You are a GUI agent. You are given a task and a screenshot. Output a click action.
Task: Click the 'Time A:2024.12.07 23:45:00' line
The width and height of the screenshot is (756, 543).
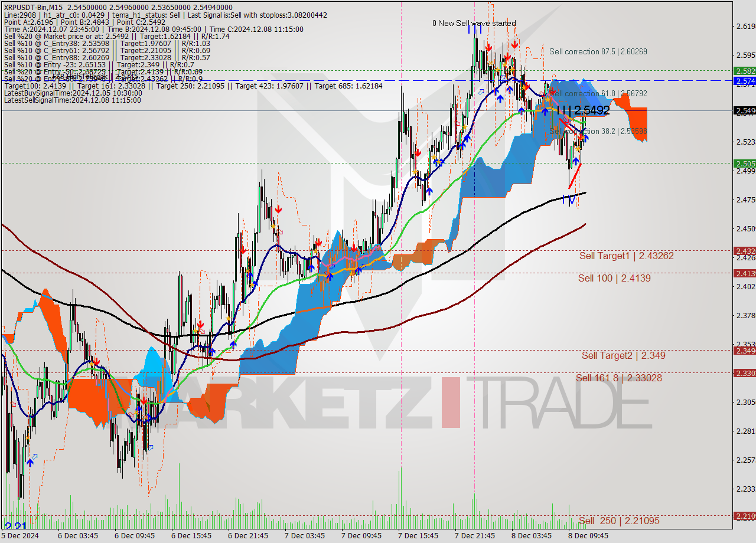point(154,29)
